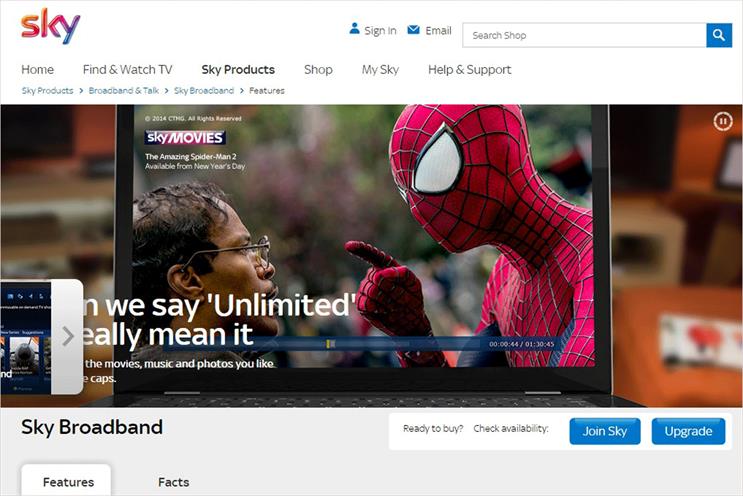The width and height of the screenshot is (743, 496).
Task: Click the 'Sky Broadband' page heading
Action: [x=92, y=427]
